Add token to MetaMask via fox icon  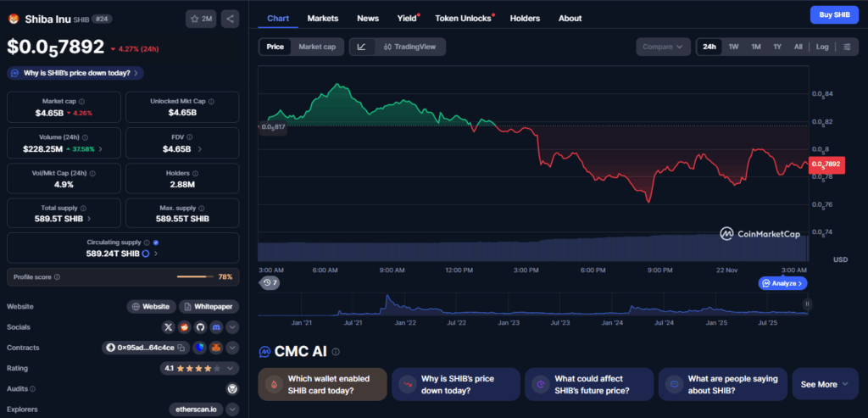216,348
